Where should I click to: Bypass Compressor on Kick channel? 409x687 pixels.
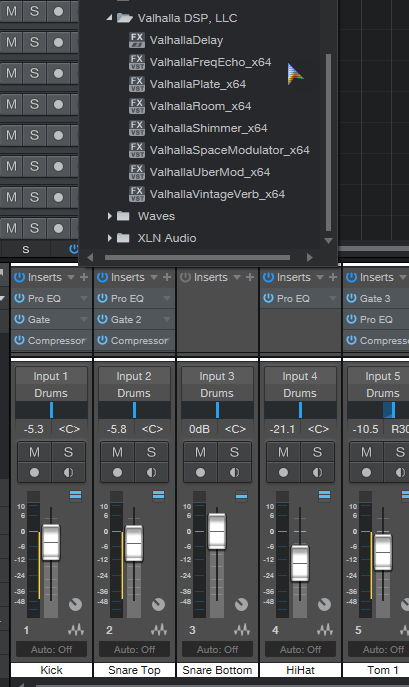[x=19, y=340]
